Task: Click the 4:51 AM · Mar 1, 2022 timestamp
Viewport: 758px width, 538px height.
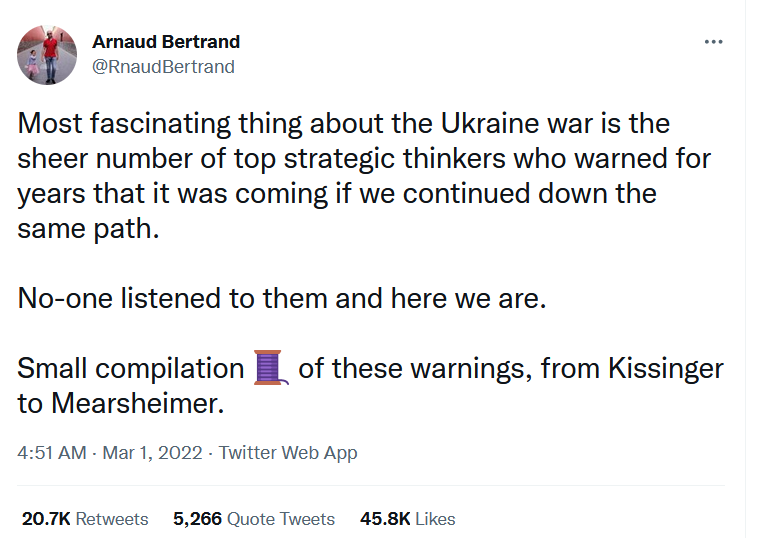Action: click(111, 453)
